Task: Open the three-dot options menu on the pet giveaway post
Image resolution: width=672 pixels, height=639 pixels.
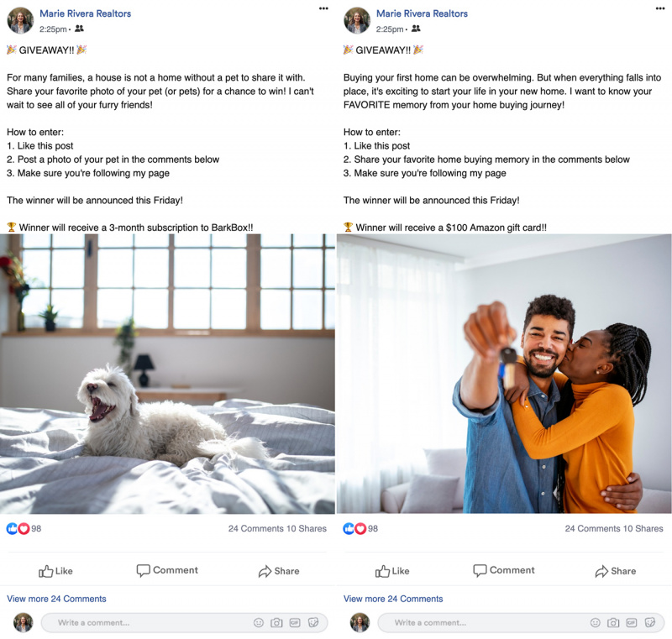Action: [x=323, y=8]
